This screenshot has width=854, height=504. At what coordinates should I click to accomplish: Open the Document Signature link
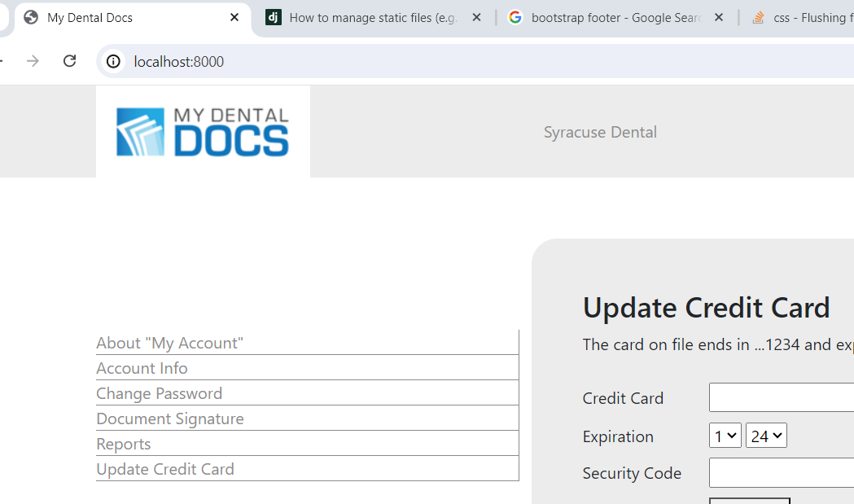pyautogui.click(x=170, y=419)
